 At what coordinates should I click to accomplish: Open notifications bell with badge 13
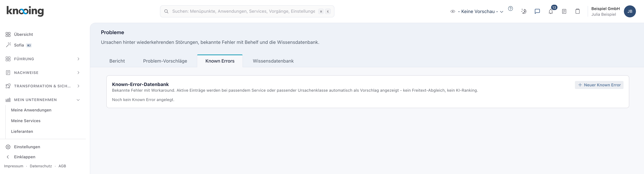point(551,12)
